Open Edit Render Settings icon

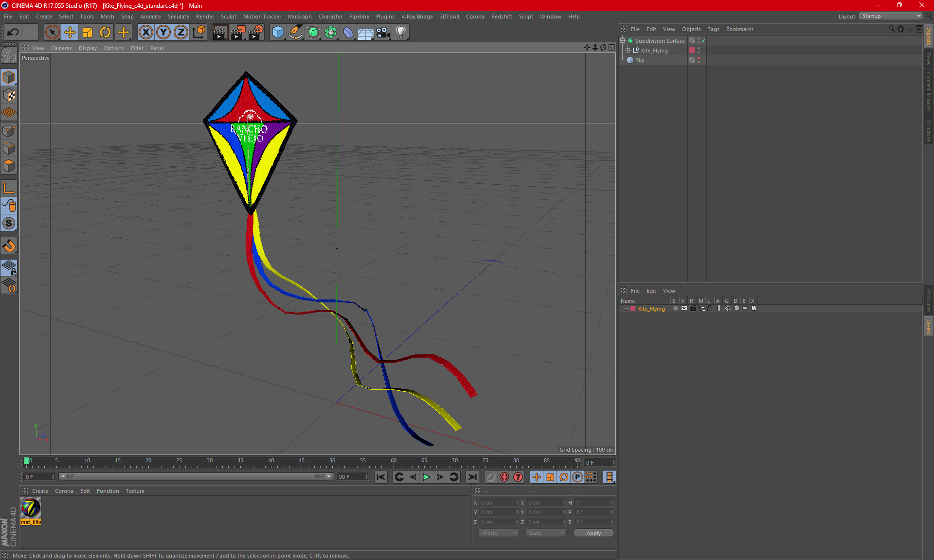tap(256, 33)
